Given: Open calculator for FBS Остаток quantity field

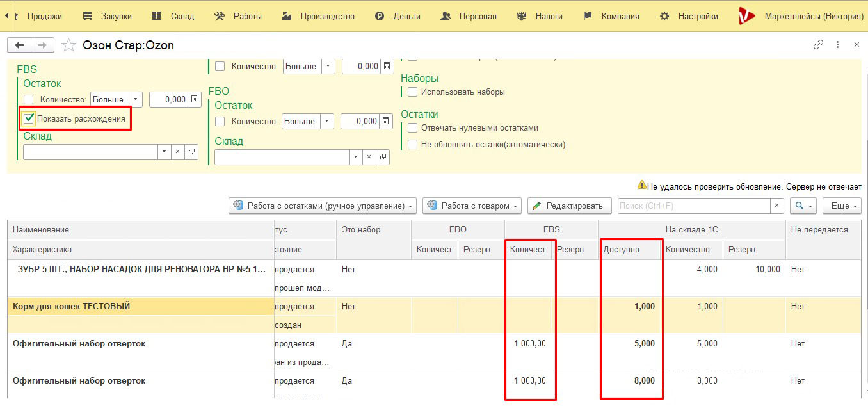Looking at the screenshot, I should tap(195, 99).
